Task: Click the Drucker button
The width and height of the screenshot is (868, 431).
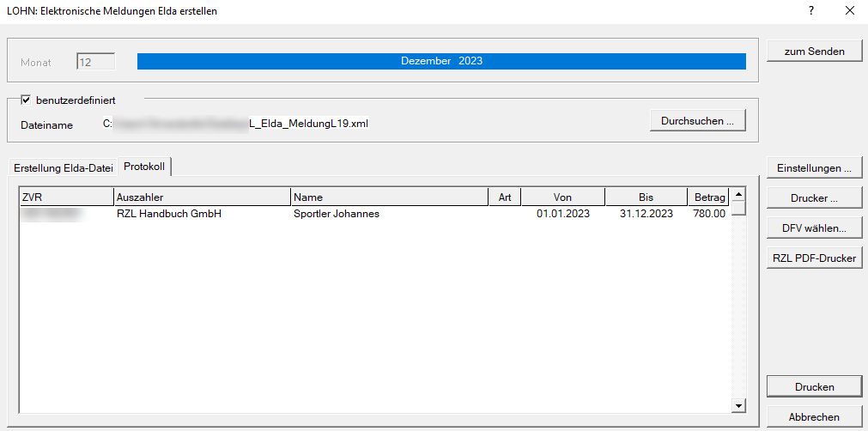Action: pyautogui.click(x=814, y=198)
